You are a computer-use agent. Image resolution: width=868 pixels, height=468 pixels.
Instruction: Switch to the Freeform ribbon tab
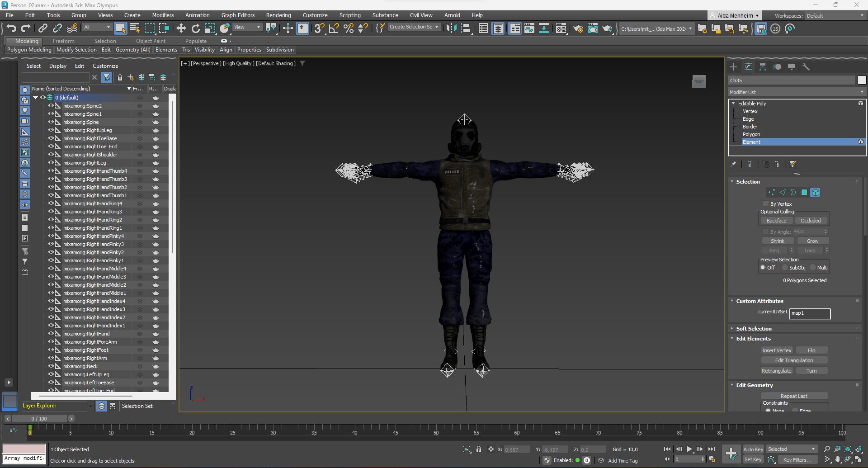[63, 41]
